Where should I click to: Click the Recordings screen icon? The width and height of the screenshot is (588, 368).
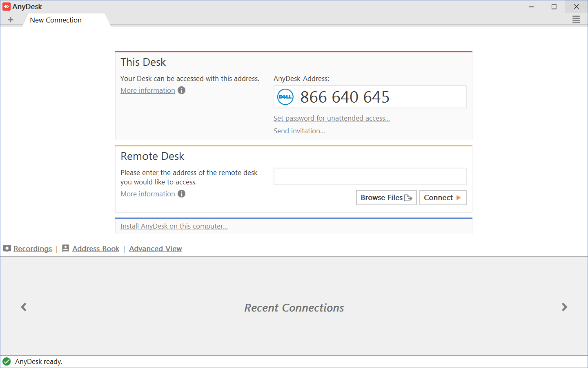7,249
